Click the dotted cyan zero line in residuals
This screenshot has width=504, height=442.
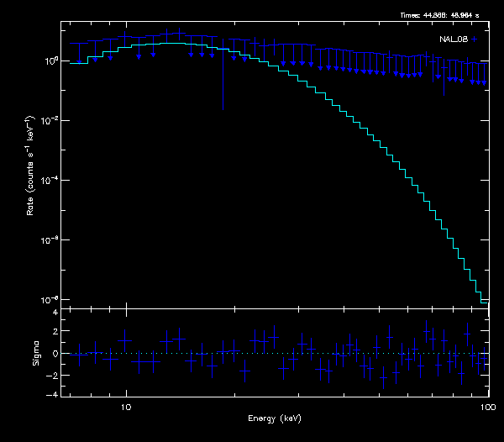coord(252,354)
